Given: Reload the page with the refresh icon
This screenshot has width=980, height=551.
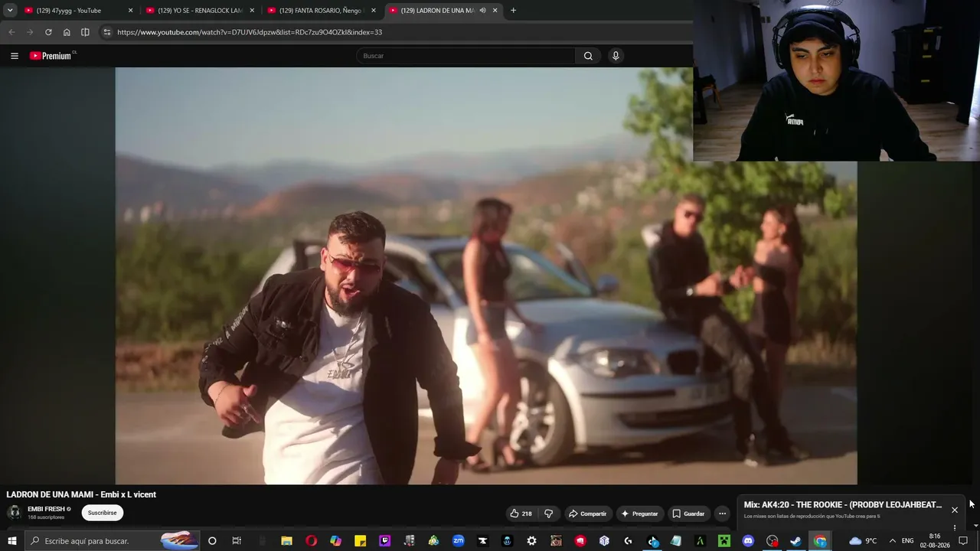Looking at the screenshot, I should pyautogui.click(x=48, y=32).
